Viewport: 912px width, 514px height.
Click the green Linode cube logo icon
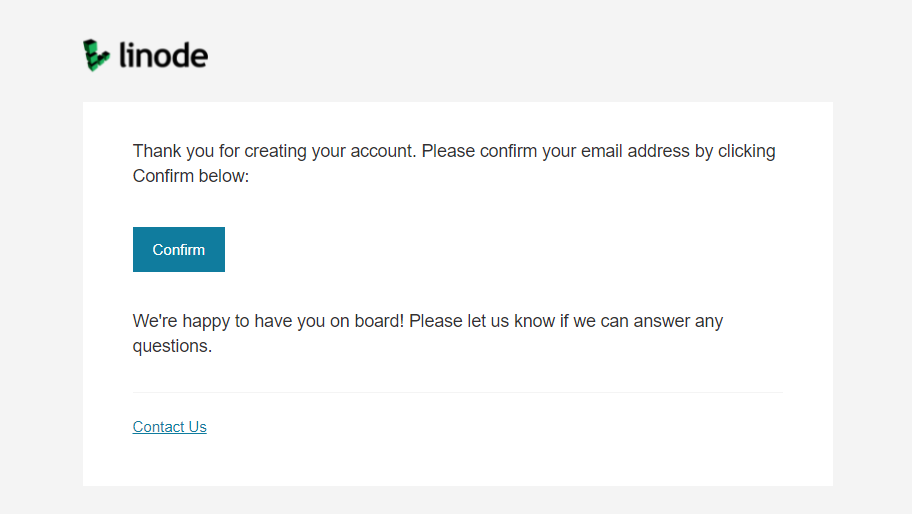[x=96, y=55]
